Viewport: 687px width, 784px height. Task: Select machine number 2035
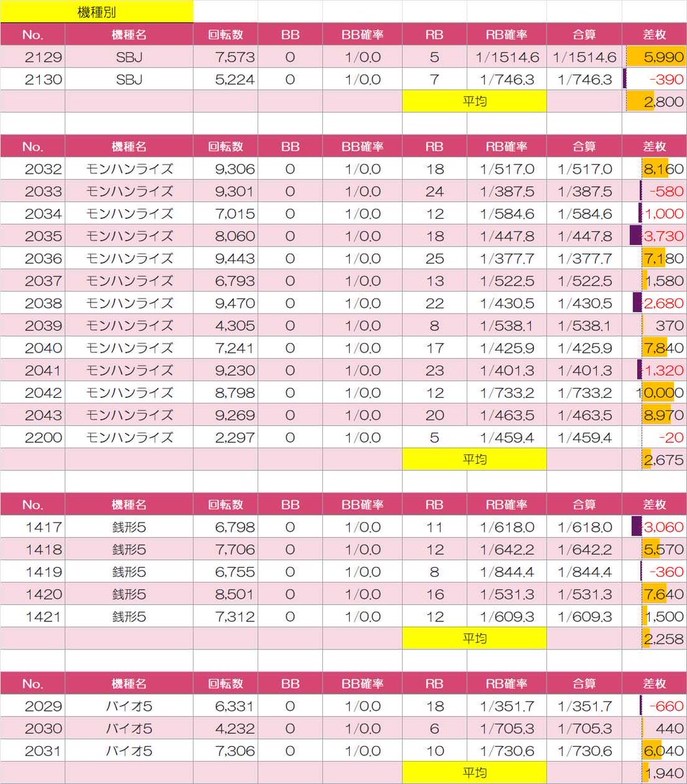click(43, 236)
